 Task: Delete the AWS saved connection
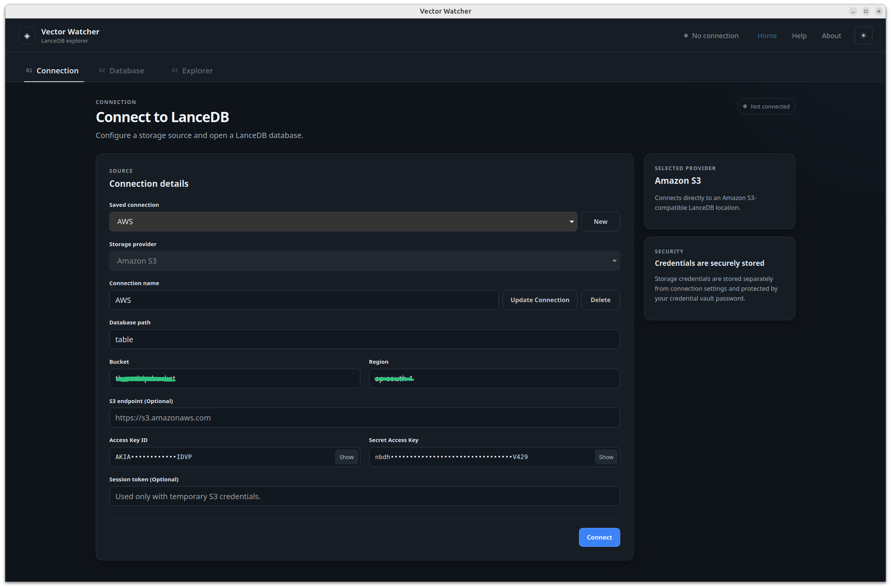tap(601, 300)
